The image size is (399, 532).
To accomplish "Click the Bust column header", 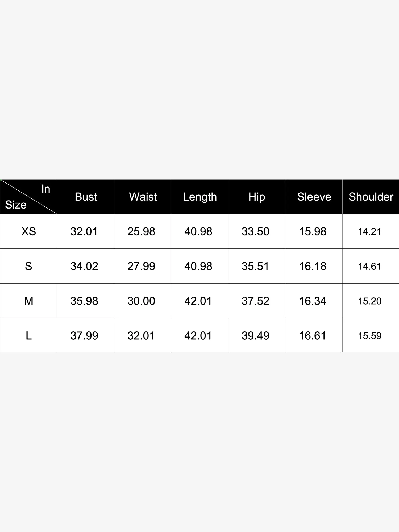I will pos(86,197).
